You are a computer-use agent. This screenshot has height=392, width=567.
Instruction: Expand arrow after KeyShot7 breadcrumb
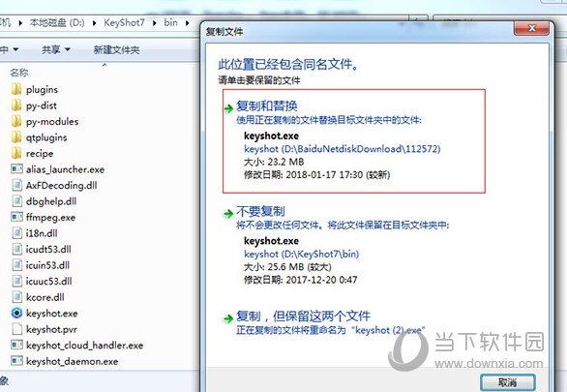155,23
